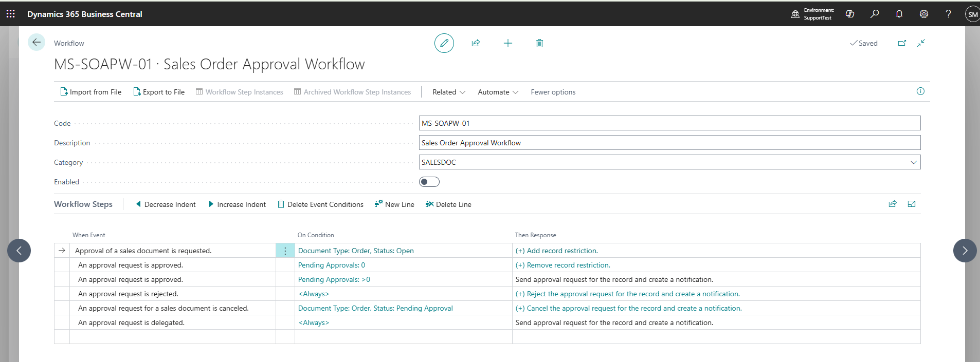This screenshot has height=362, width=980.
Task: Click the Description field
Action: tap(669, 143)
